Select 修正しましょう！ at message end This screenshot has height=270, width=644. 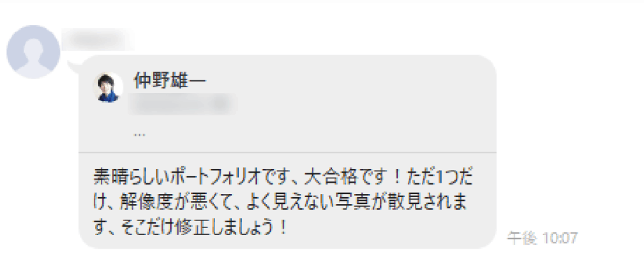(x=231, y=227)
